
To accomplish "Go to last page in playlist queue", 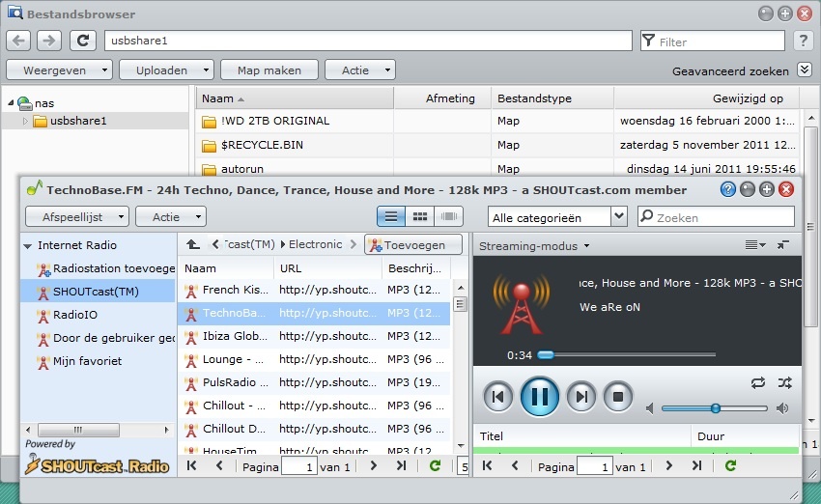I will 697,465.
